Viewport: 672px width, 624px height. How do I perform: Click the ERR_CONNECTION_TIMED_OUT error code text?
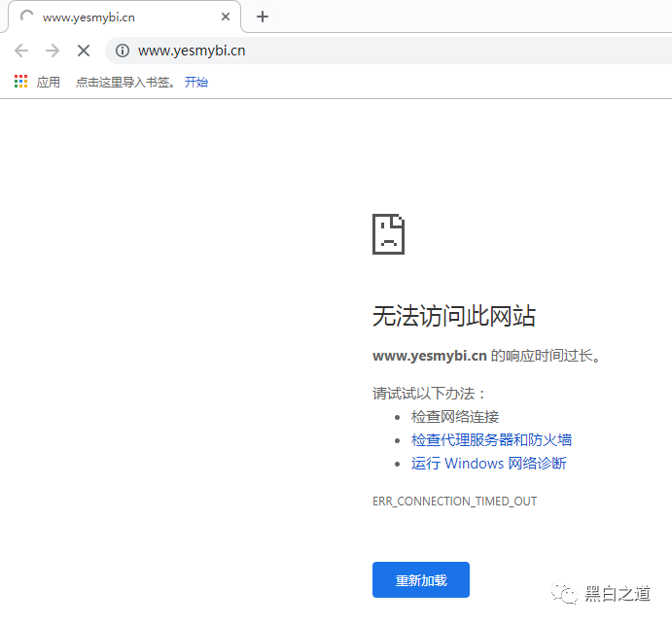pyautogui.click(x=454, y=502)
